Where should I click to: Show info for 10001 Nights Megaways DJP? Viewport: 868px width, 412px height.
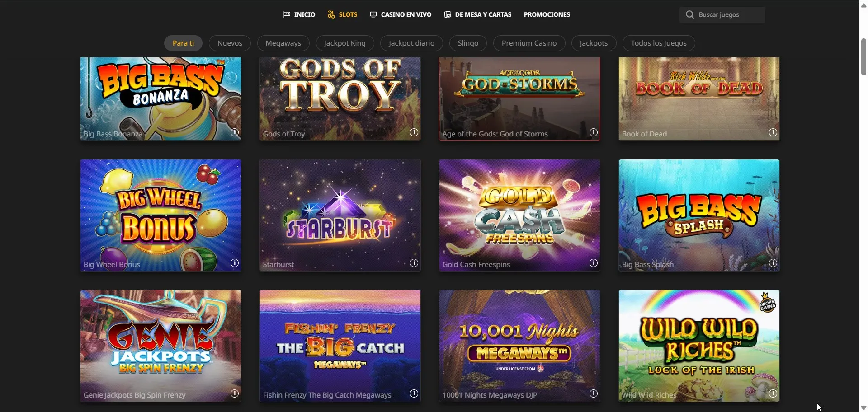pyautogui.click(x=594, y=394)
